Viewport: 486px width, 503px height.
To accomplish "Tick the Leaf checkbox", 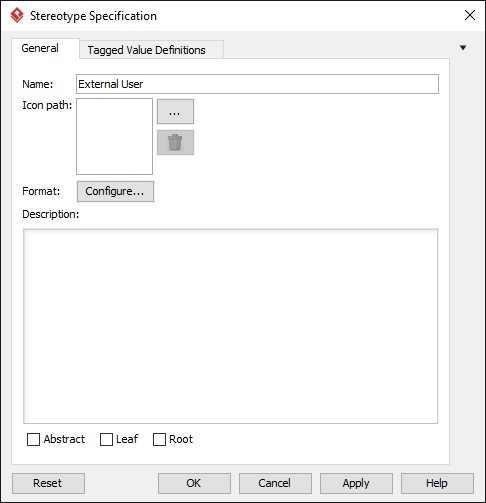I will pos(106,439).
